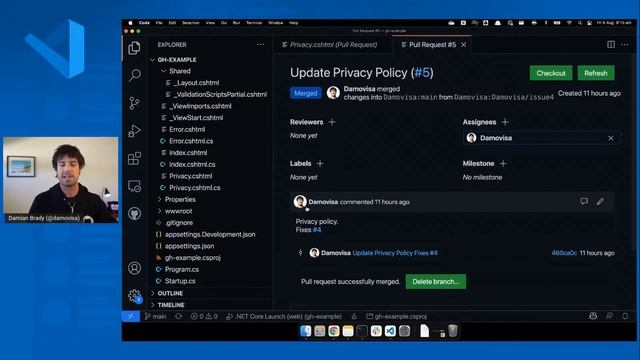The height and width of the screenshot is (360, 640).
Task: Click gh-example.csproj in status bar
Action: click(397, 316)
